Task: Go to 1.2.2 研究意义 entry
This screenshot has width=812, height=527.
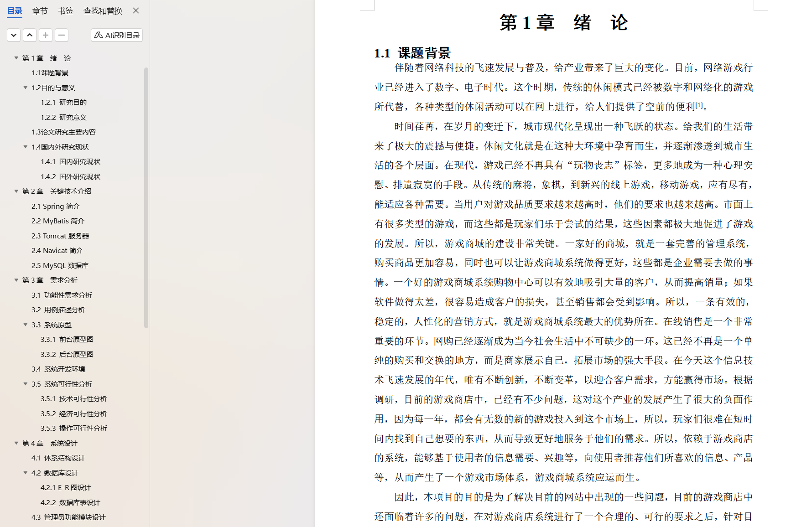Action: click(x=63, y=117)
